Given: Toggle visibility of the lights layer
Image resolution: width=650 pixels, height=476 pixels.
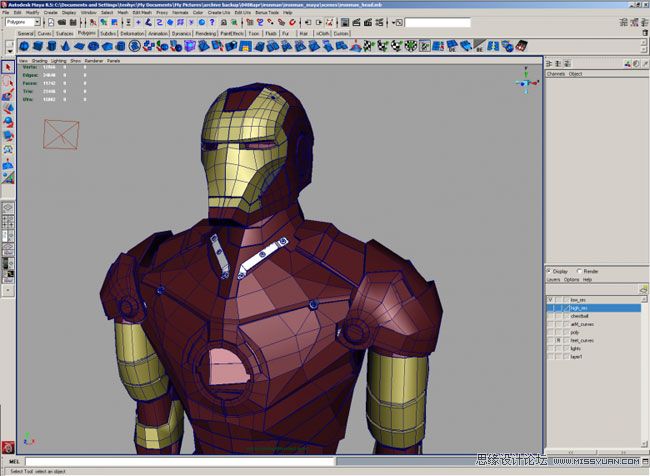Looking at the screenshot, I should click(550, 348).
